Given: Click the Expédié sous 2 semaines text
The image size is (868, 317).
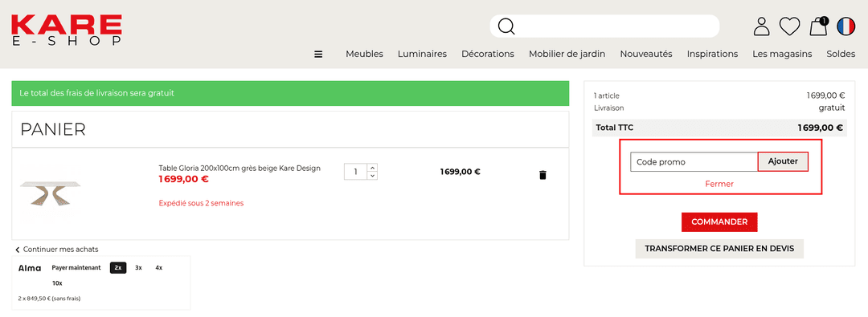Looking at the screenshot, I should coord(201,203).
